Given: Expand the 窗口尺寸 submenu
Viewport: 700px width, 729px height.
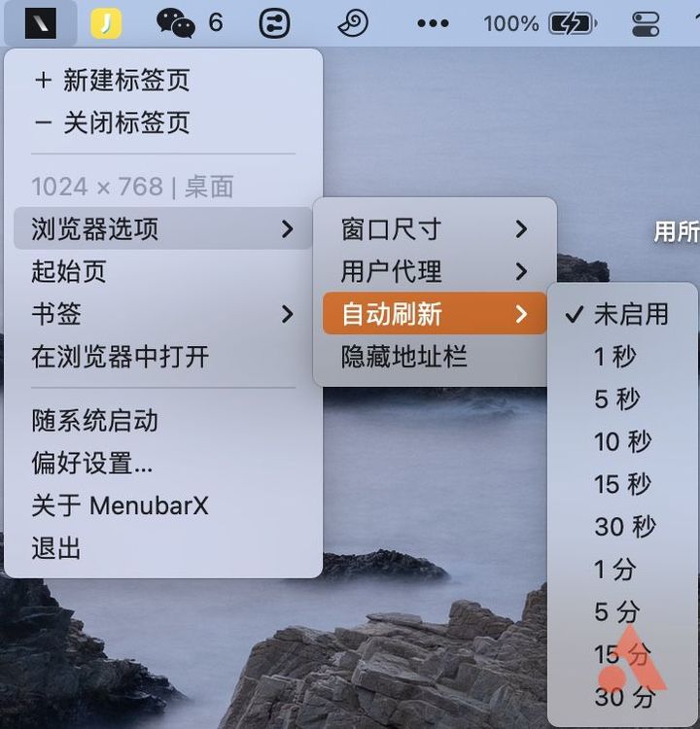Looking at the screenshot, I should pyautogui.click(x=435, y=228).
